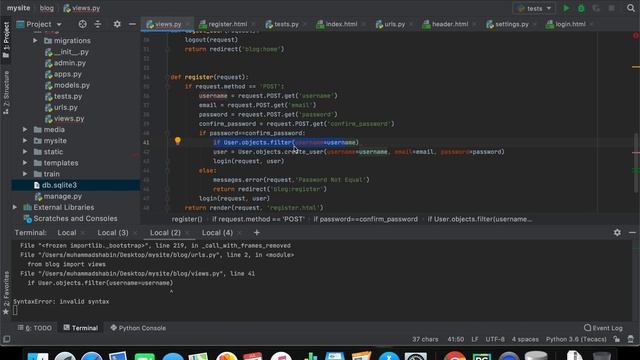This screenshot has width=640, height=360.
Task: Click the 41:50 line position indicator
Action: pos(456,339)
